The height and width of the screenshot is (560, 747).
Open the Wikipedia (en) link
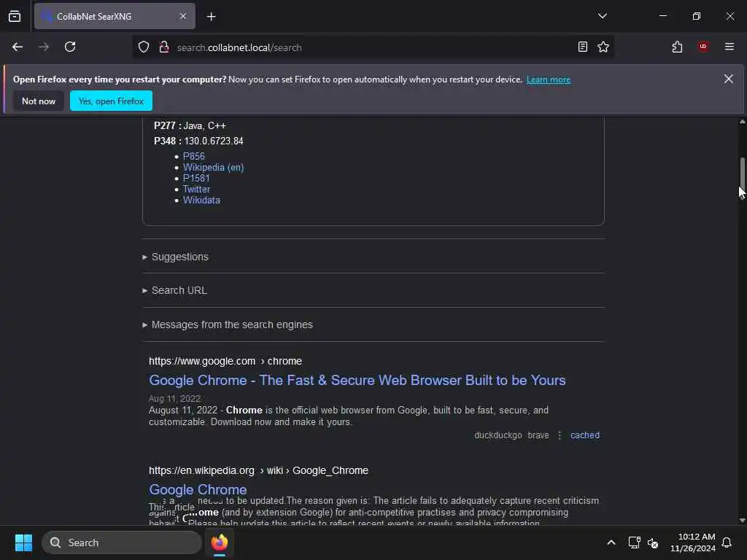[214, 167]
